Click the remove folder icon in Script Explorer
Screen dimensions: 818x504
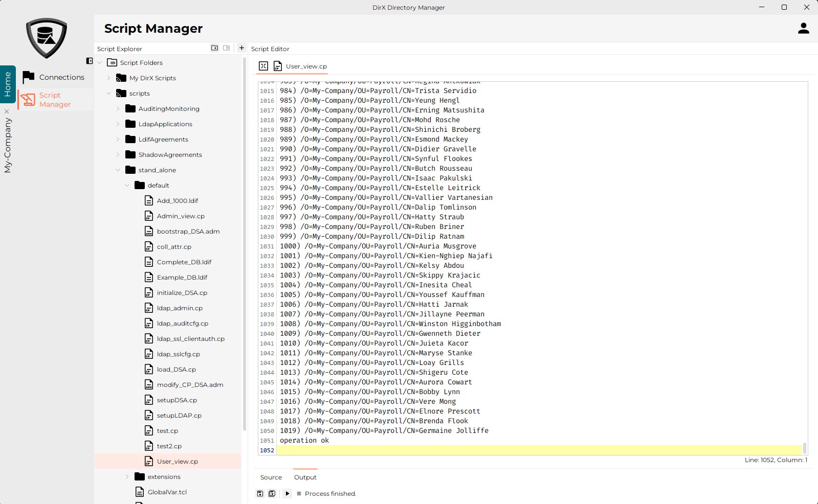[x=226, y=48]
